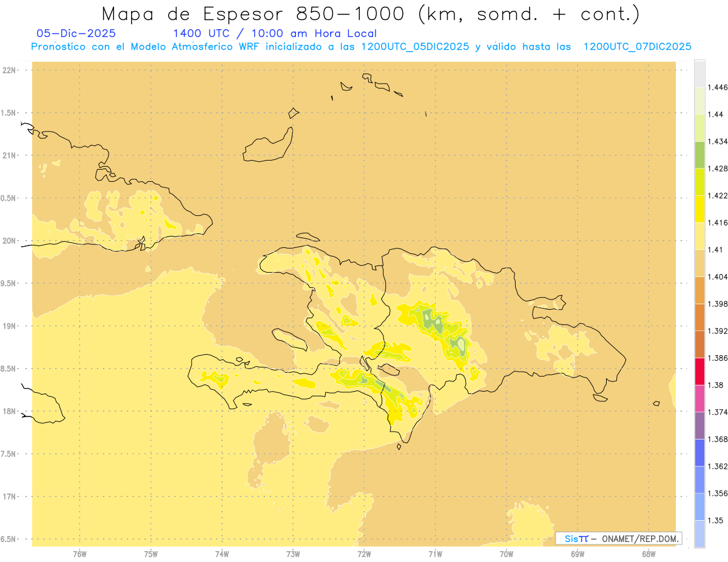Viewport: 728px width, 562px height.
Task: Pick the tan legend swatch between 1.404 and 1.41
Action: (699, 263)
